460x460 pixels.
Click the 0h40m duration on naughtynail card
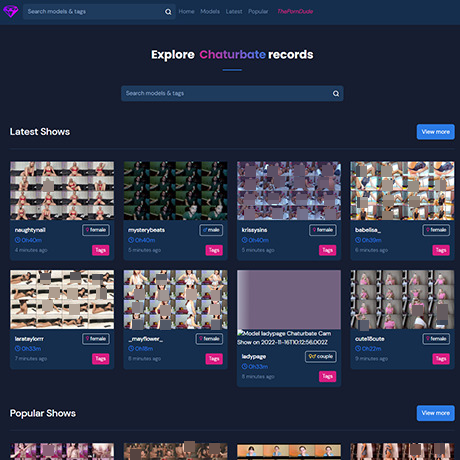click(28, 240)
